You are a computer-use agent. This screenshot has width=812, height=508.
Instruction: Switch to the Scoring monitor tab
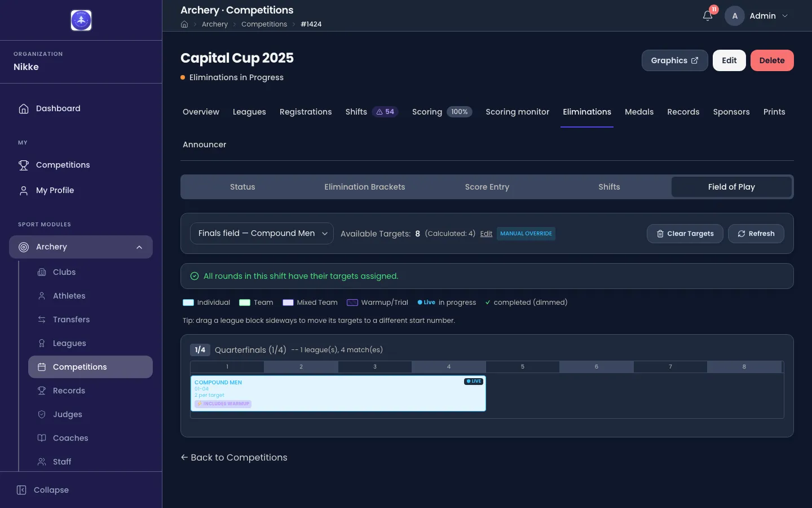[x=517, y=112]
